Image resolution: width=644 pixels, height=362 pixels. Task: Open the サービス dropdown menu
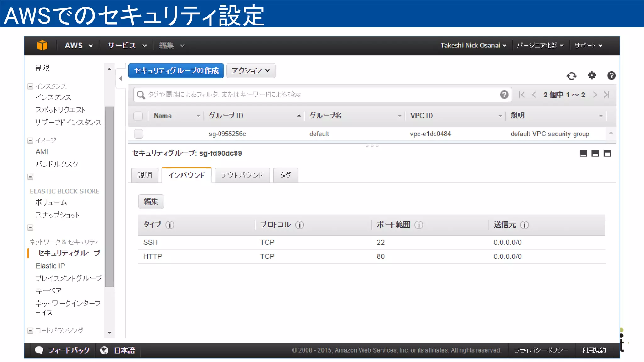tap(127, 46)
